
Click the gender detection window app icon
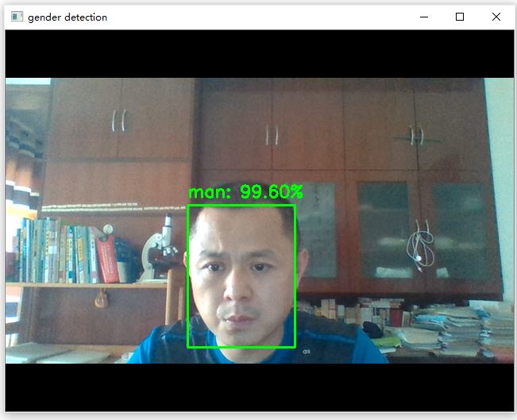click(x=17, y=17)
